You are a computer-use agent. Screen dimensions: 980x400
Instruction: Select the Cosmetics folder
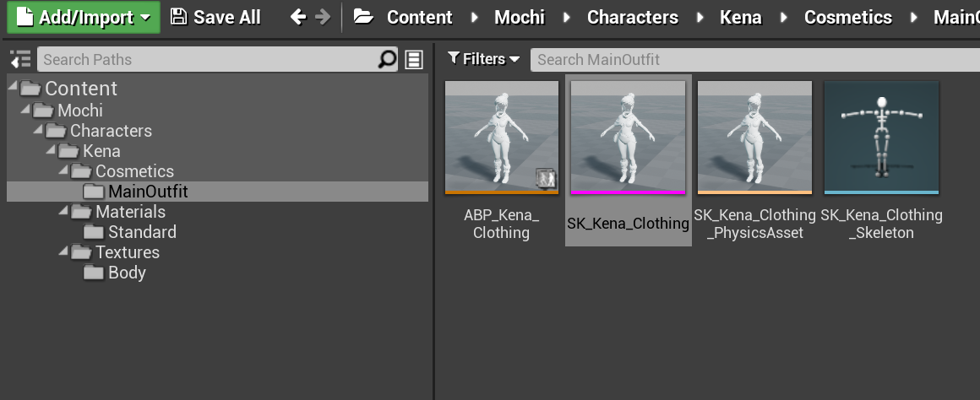pyautogui.click(x=122, y=171)
